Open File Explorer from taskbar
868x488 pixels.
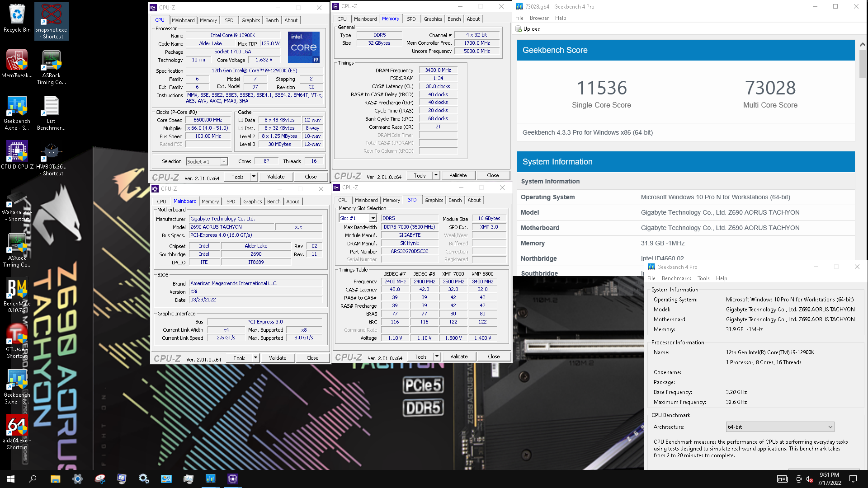[55, 479]
